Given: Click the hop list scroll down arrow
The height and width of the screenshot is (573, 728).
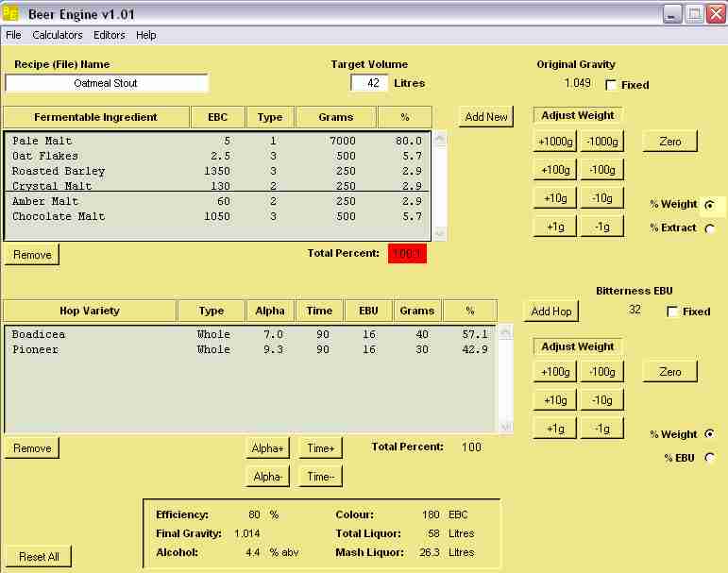Looking at the screenshot, I should (506, 427).
